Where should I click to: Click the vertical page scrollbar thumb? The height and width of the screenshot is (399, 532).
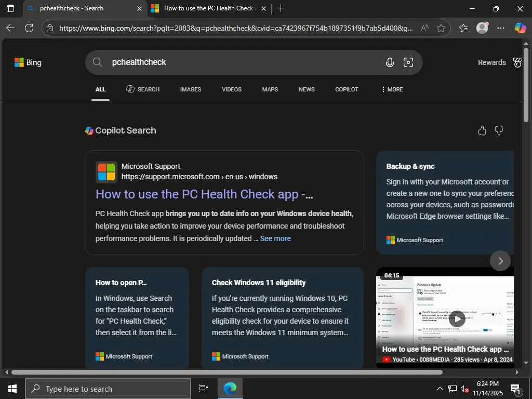(526, 85)
